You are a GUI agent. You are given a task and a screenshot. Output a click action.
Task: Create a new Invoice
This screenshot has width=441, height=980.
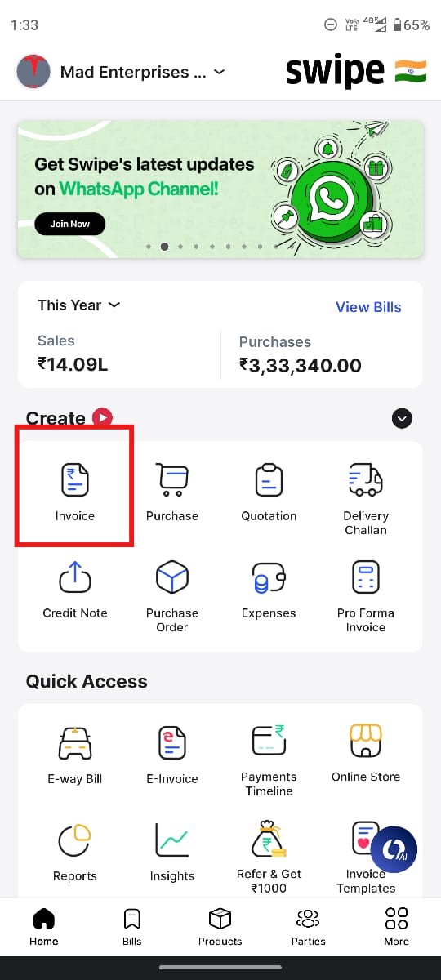pos(74,490)
